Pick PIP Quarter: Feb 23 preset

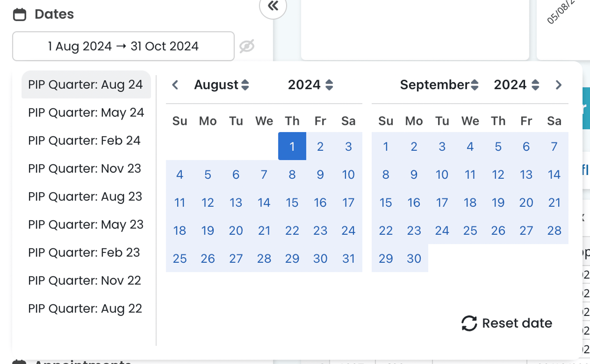point(84,252)
